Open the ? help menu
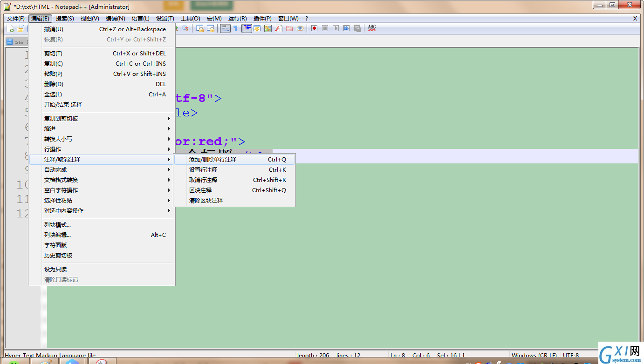 pos(307,19)
